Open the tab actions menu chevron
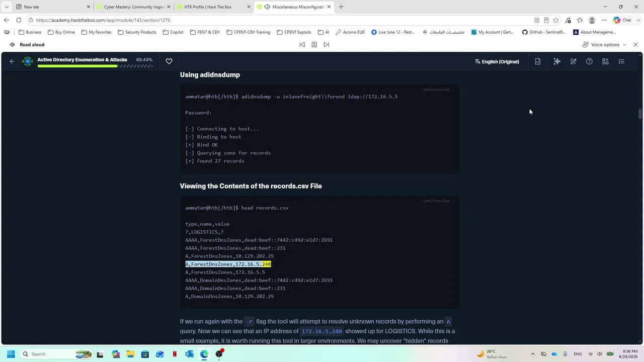Viewport: 644px width, 362px height. pos(6,7)
